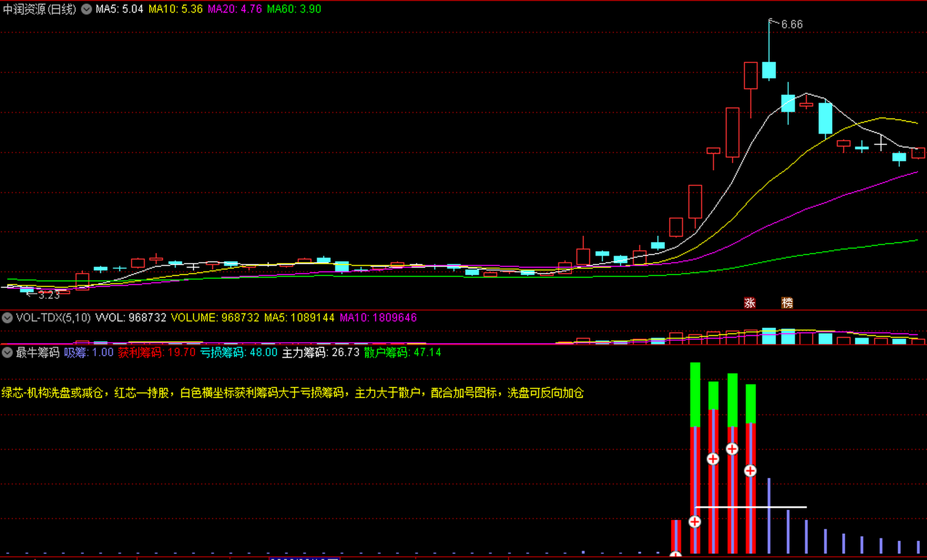This screenshot has height=560, width=927.
Task: Click the yellow MA10: 5.36 label
Action: pyautogui.click(x=175, y=9)
